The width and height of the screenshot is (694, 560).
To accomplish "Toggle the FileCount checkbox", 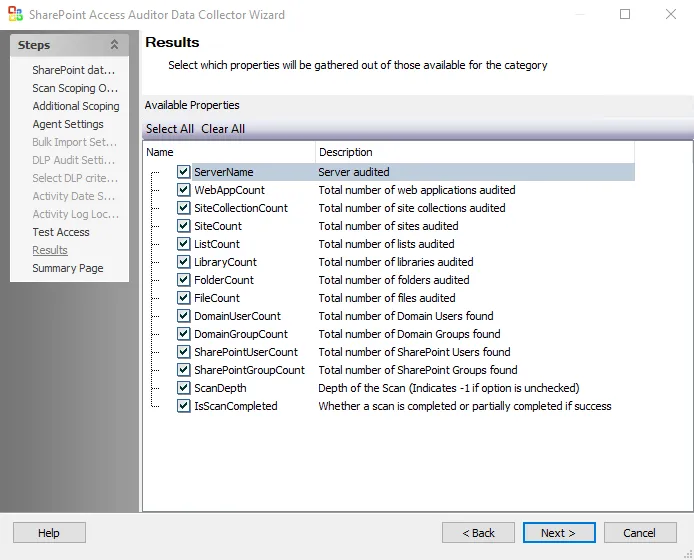I will pyautogui.click(x=184, y=298).
